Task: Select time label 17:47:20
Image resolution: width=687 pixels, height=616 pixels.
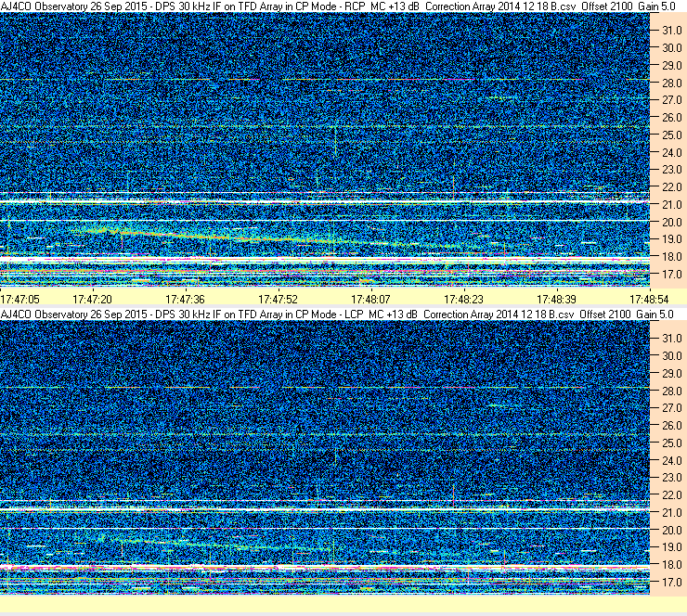Action: (x=92, y=300)
